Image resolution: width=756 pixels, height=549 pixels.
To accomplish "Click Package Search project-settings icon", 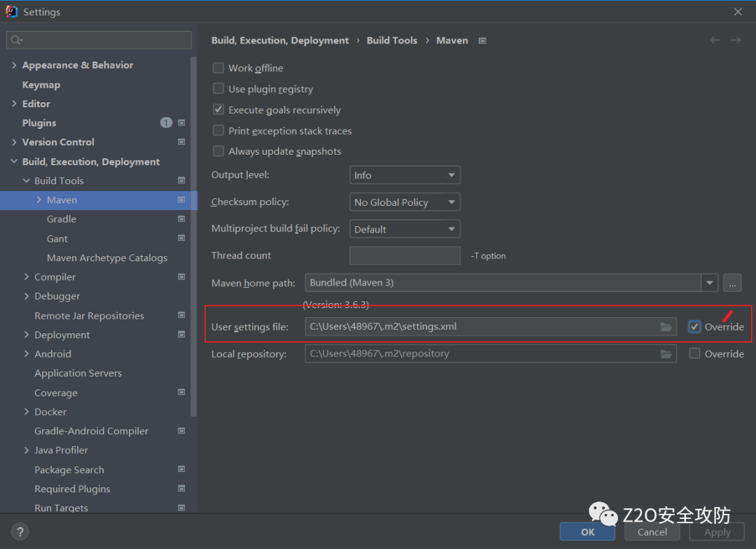I will point(181,469).
